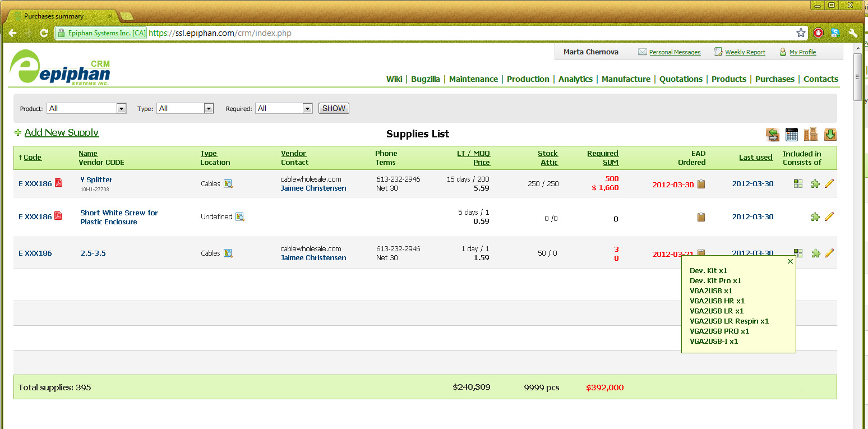
Task: Click the box exchange arrows icon
Action: [x=773, y=135]
